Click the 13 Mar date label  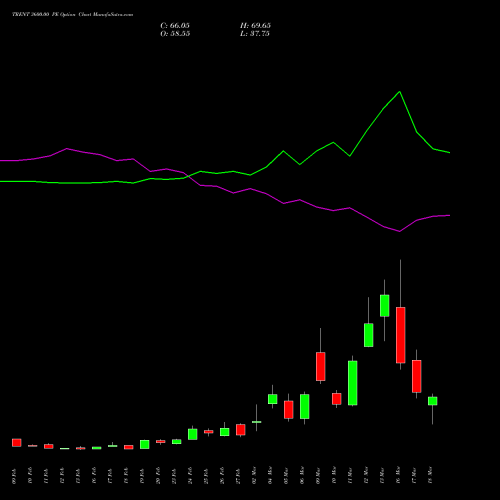[x=382, y=476]
